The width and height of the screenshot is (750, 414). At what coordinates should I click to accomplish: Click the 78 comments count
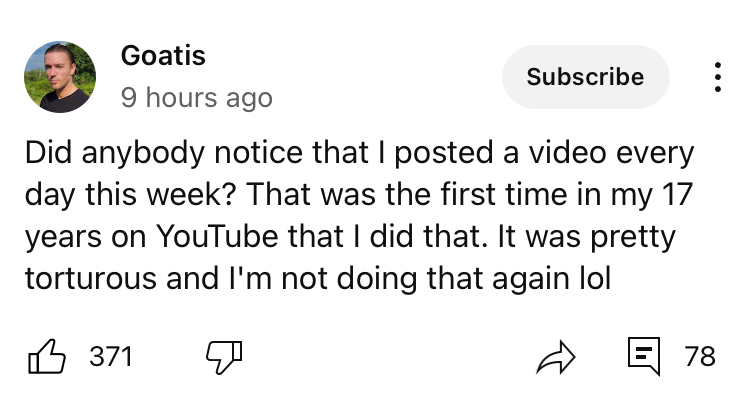coord(700,356)
